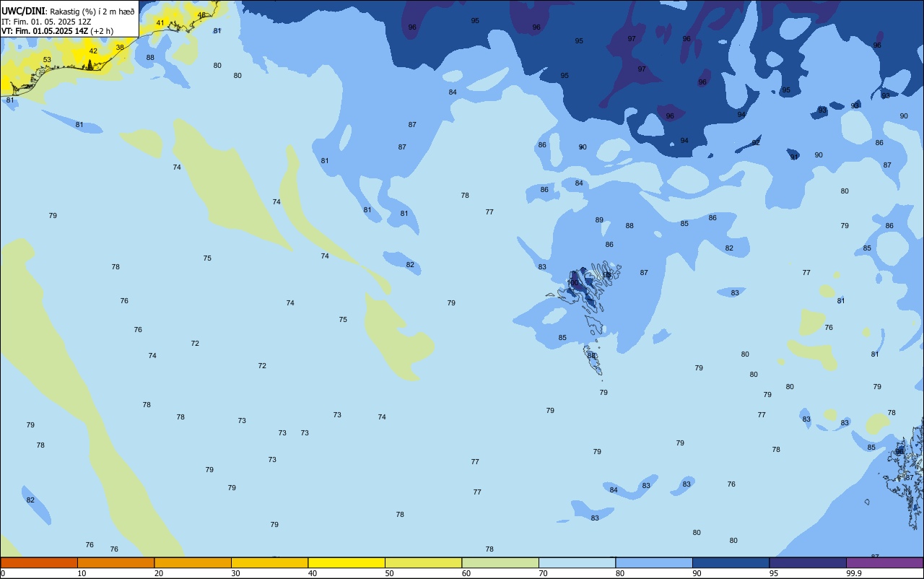Click the pale yellow 50–60 legend swatch
924x579 pixels.
coord(423,562)
